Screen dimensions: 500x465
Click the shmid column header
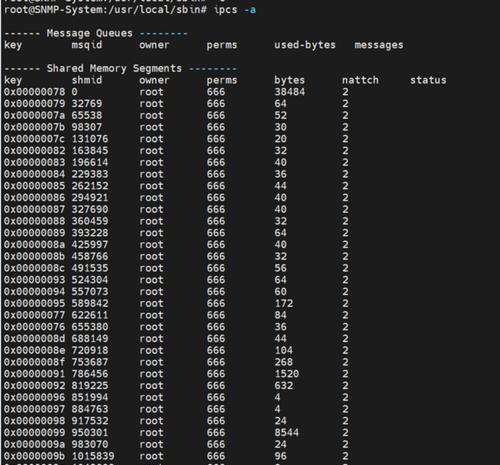87,80
